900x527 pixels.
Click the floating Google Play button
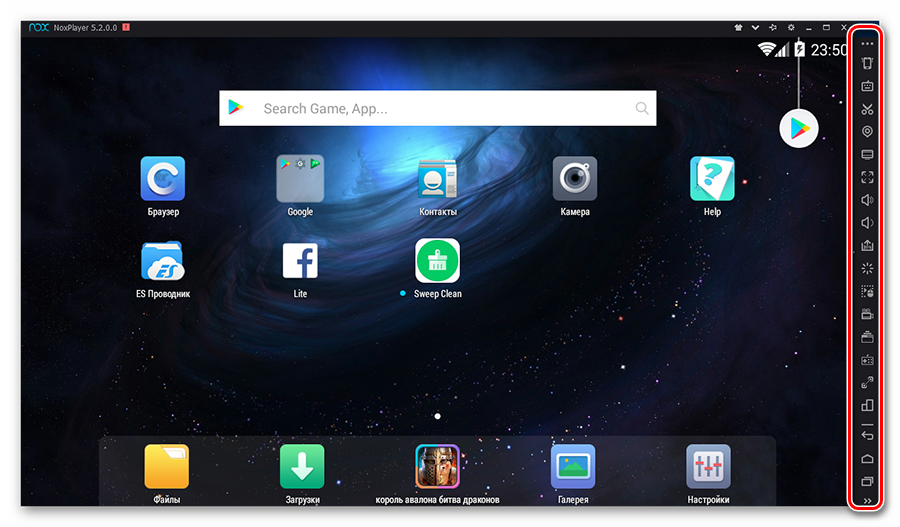[x=799, y=128]
